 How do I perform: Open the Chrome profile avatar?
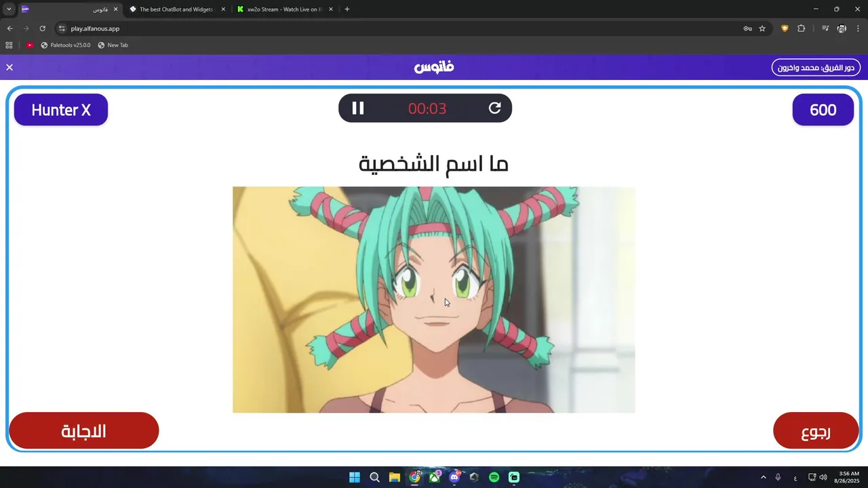click(x=842, y=28)
